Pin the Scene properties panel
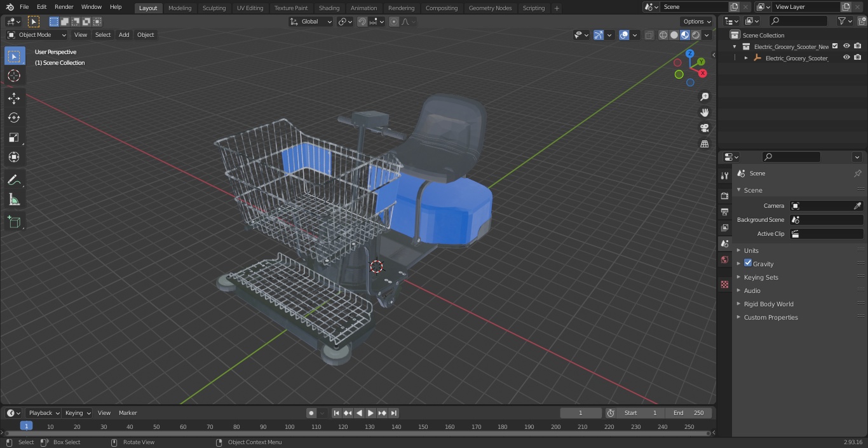The width and height of the screenshot is (868, 448). click(857, 173)
